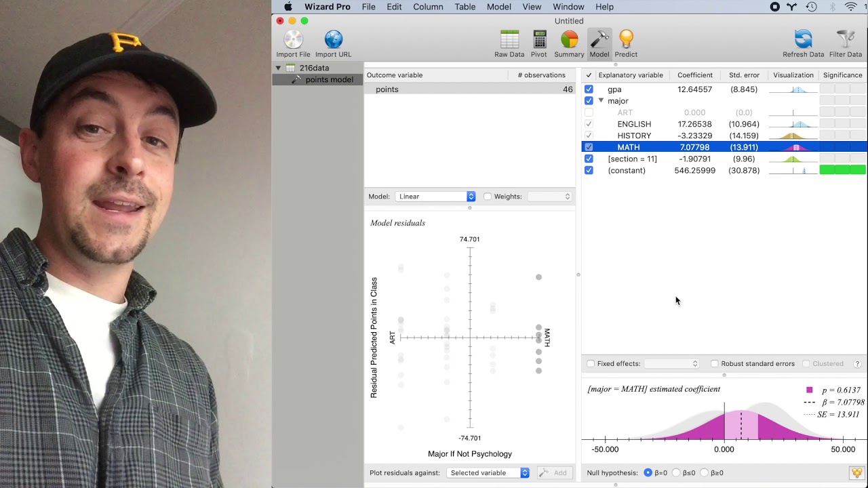Open the Help menu
The height and width of the screenshot is (488, 868).
[x=604, y=7]
